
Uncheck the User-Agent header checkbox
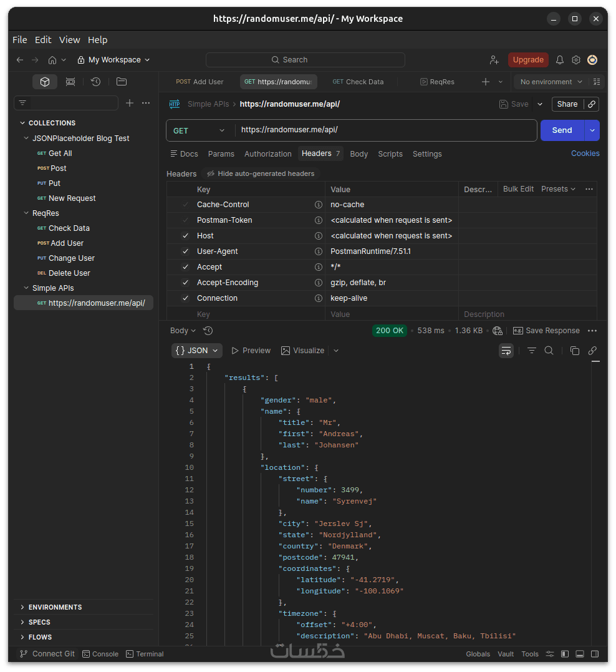[185, 251]
